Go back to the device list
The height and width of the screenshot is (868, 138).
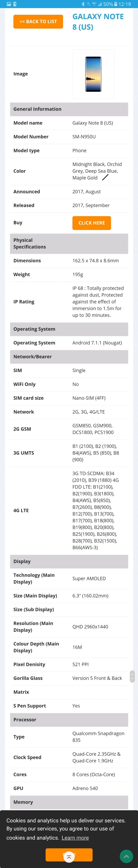[38, 22]
